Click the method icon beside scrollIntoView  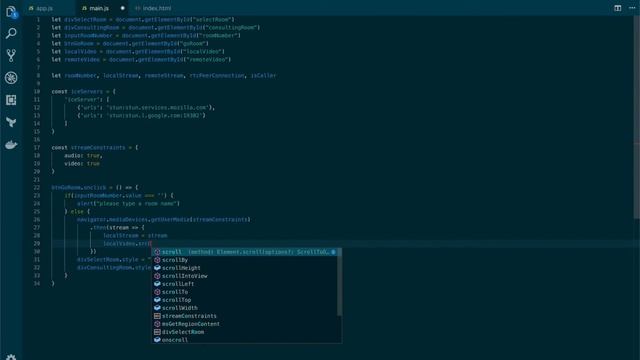click(x=157, y=276)
